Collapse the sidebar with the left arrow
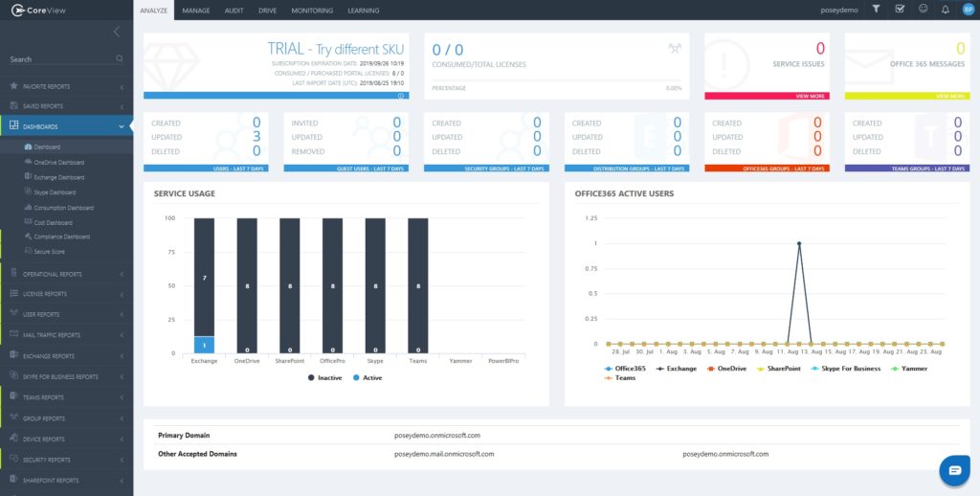The width and height of the screenshot is (980, 496). [x=116, y=32]
